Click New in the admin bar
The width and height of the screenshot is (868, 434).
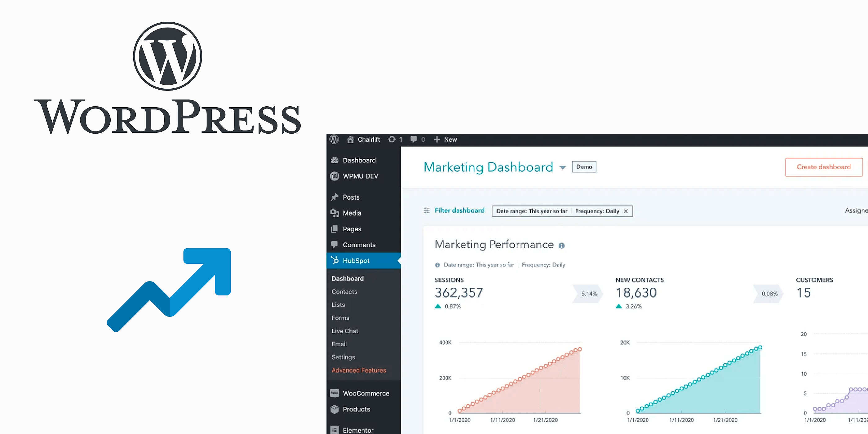450,139
